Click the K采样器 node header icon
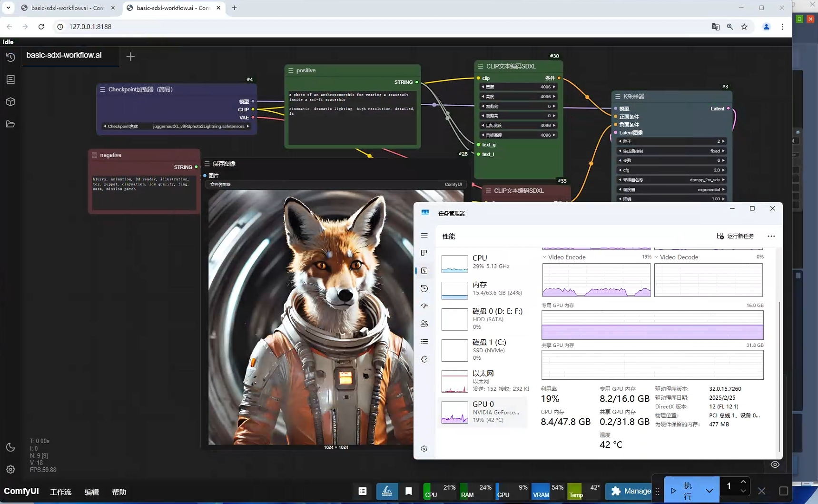This screenshot has width=818, height=504. tap(618, 96)
